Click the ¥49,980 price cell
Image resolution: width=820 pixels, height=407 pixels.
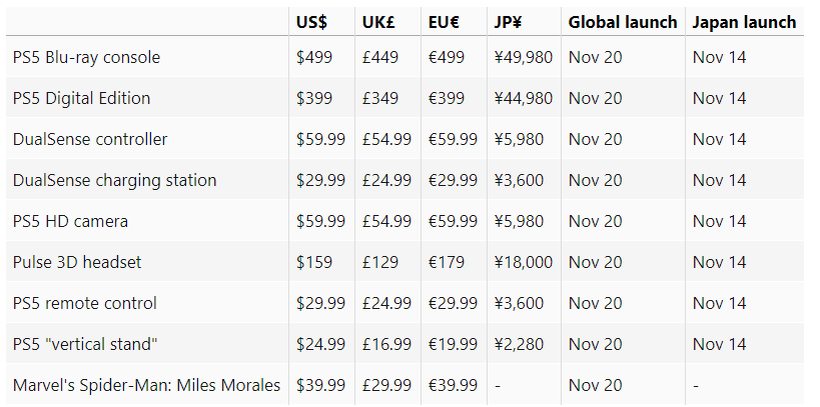click(523, 57)
